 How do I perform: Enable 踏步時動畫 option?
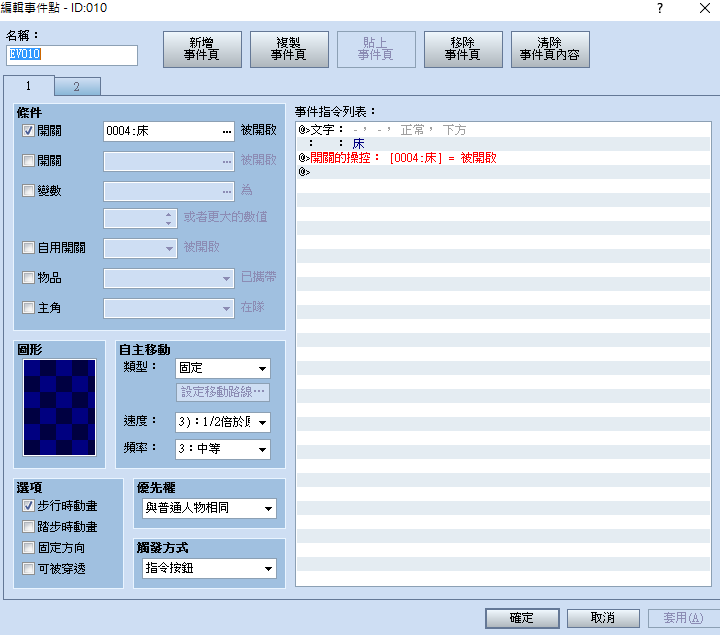click(28, 527)
